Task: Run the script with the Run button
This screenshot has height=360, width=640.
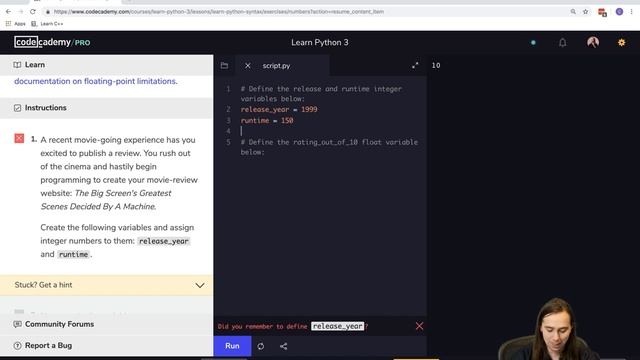Action: coord(232,346)
